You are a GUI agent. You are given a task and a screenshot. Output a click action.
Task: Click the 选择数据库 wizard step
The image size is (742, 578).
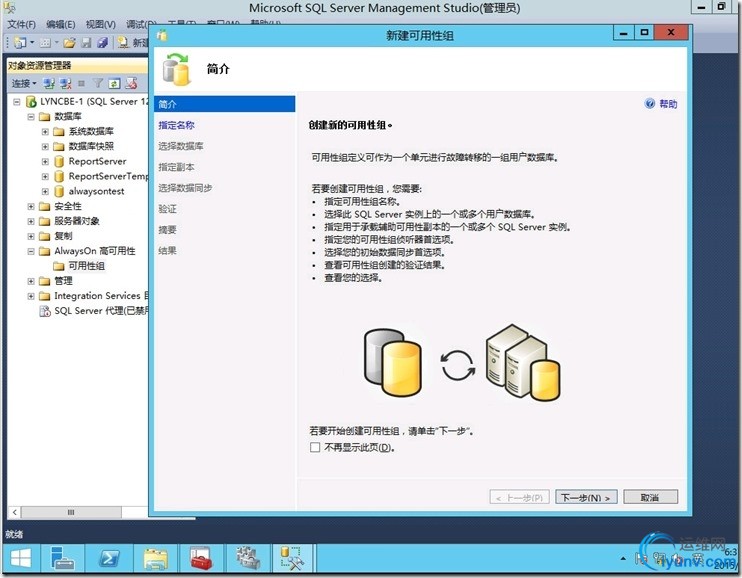(x=181, y=146)
